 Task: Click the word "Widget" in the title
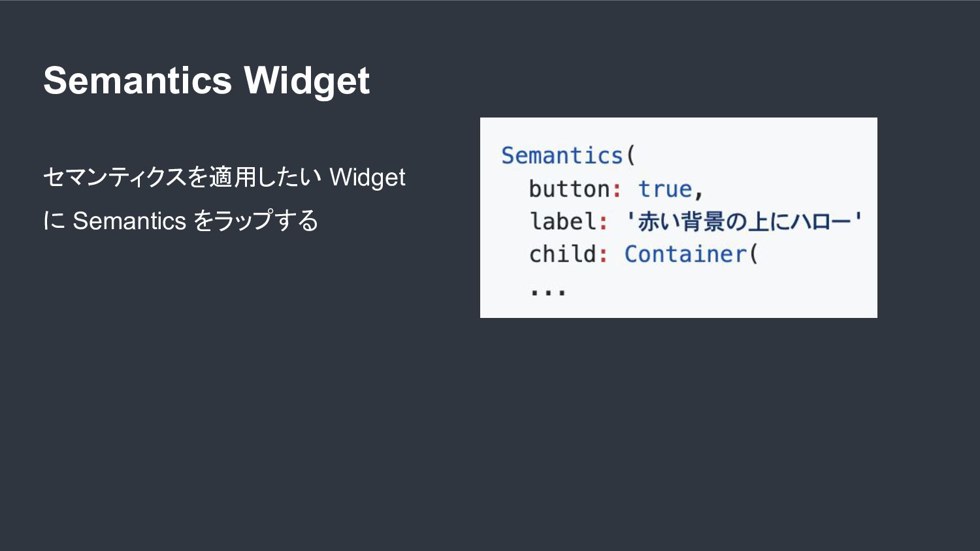[x=306, y=81]
